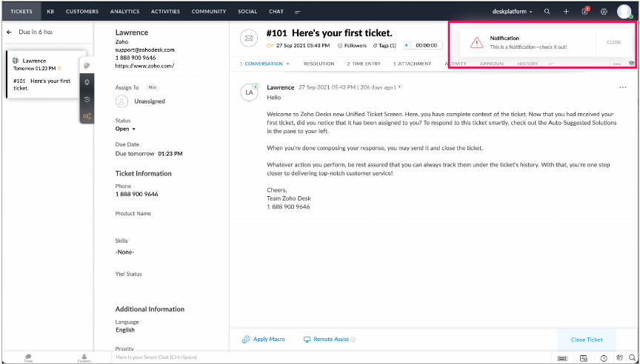Screen dimensions: 640x364
Task: Open the Chat module
Action: 276,11
